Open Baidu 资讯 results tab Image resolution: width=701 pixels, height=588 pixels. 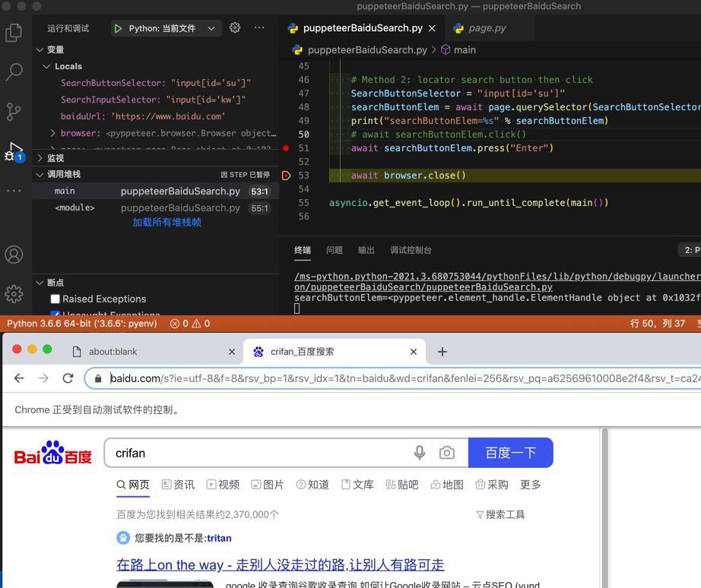(178, 485)
